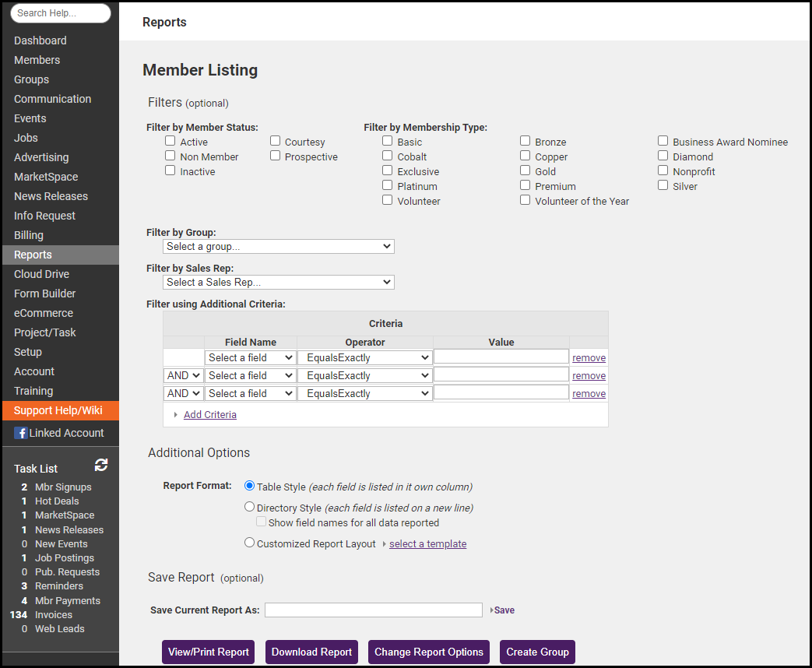This screenshot has width=812, height=668.
Task: Check the Active member status box
Action: pyautogui.click(x=170, y=141)
